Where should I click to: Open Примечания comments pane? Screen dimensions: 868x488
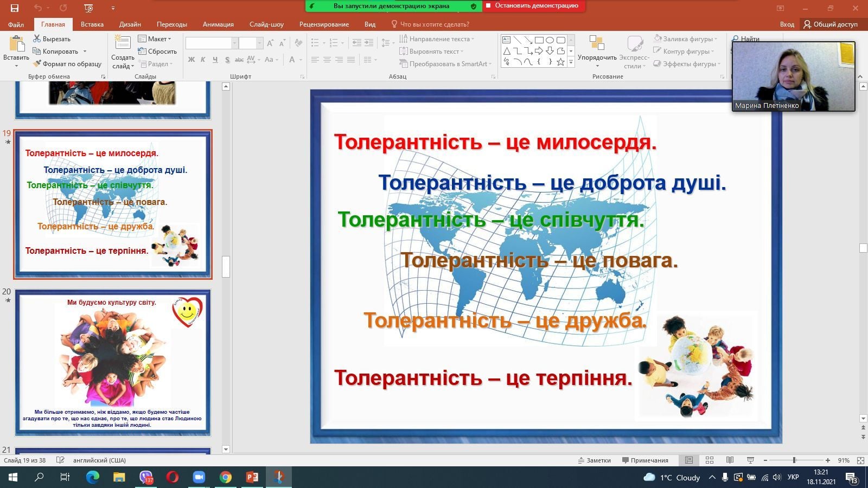(645, 460)
